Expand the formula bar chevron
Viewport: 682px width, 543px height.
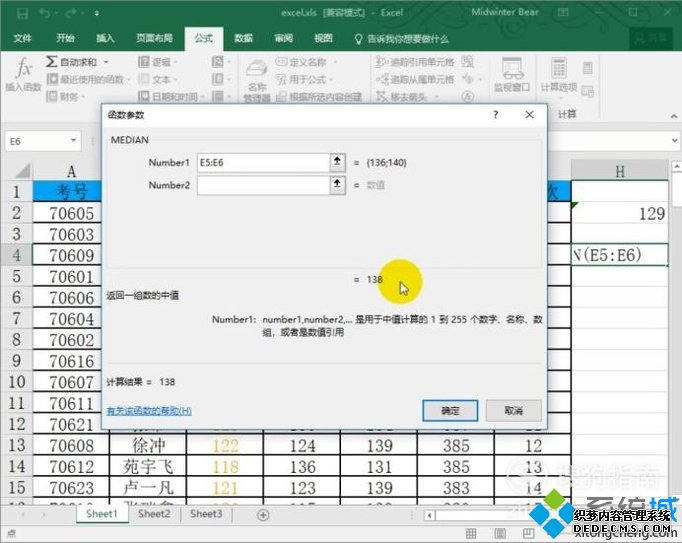coord(674,141)
